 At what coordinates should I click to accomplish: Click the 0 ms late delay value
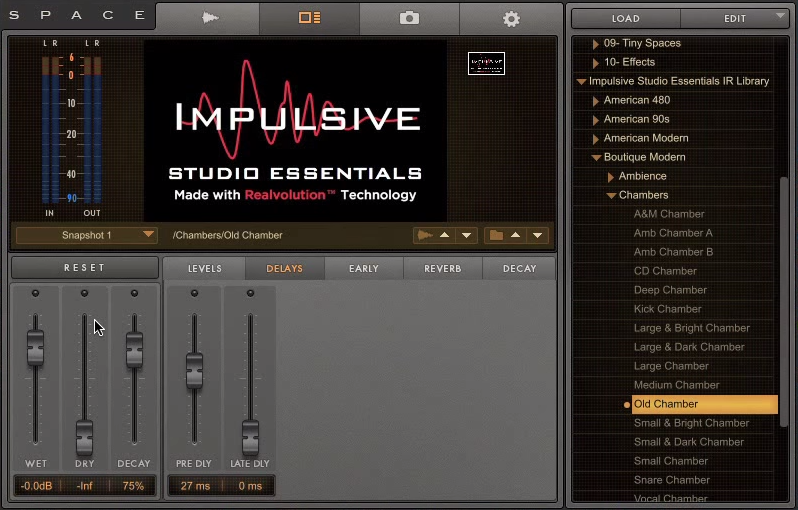pos(250,486)
